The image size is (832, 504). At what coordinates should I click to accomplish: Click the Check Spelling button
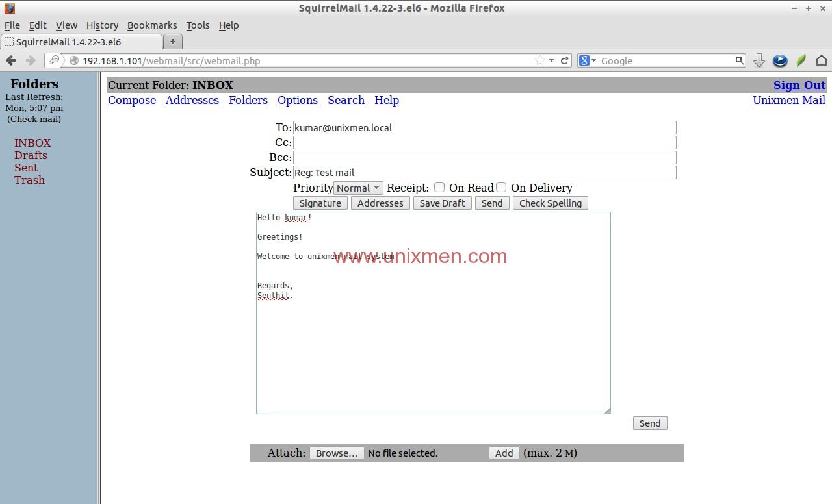[x=551, y=203]
